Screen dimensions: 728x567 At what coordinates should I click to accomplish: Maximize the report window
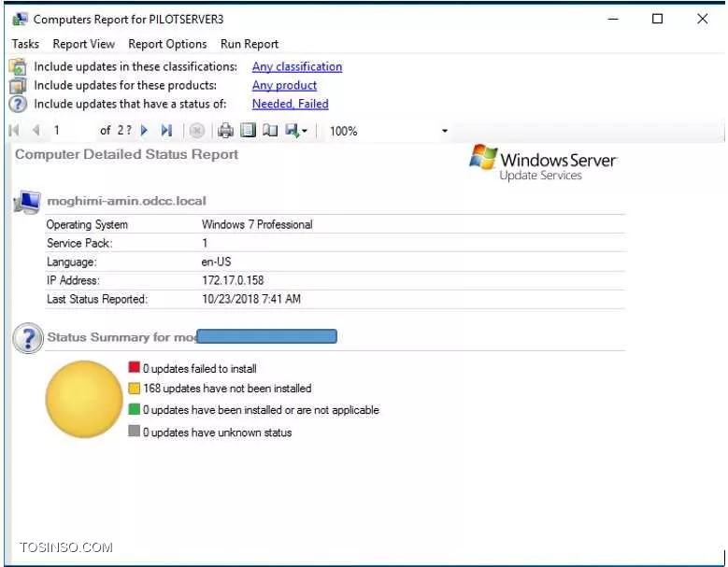click(657, 19)
